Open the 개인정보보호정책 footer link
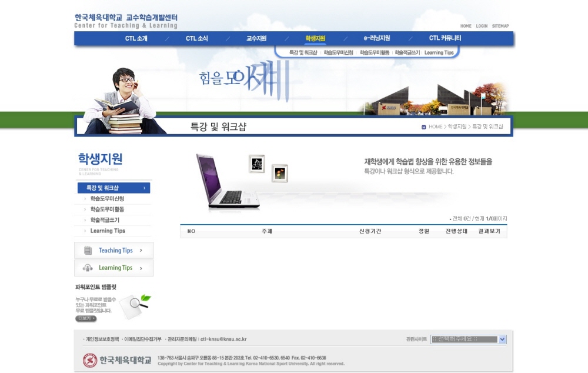The height and width of the screenshot is (373, 588). (x=102, y=339)
